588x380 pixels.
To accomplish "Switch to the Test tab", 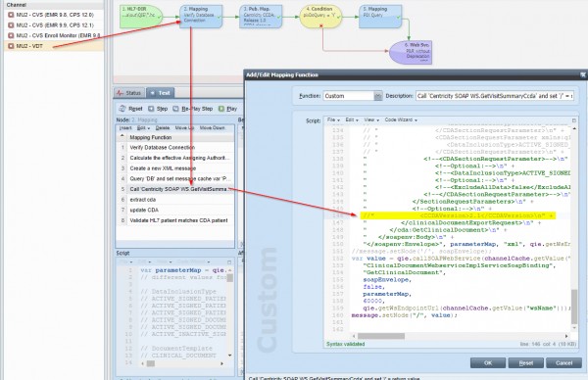I will tap(160, 93).
